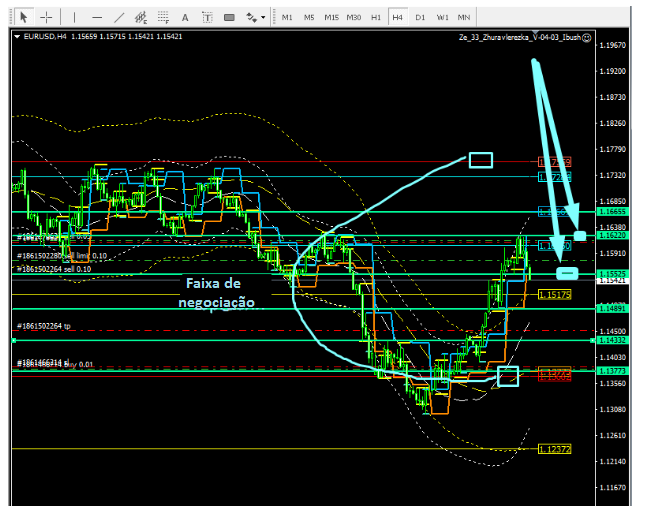645x526 pixels.
Task: Switch chart to M1 timeframe
Action: [287, 17]
